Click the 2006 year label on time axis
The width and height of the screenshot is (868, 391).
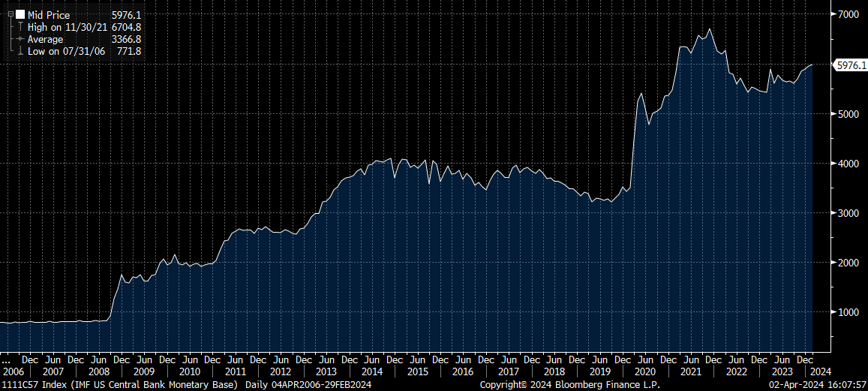pyautogui.click(x=14, y=371)
